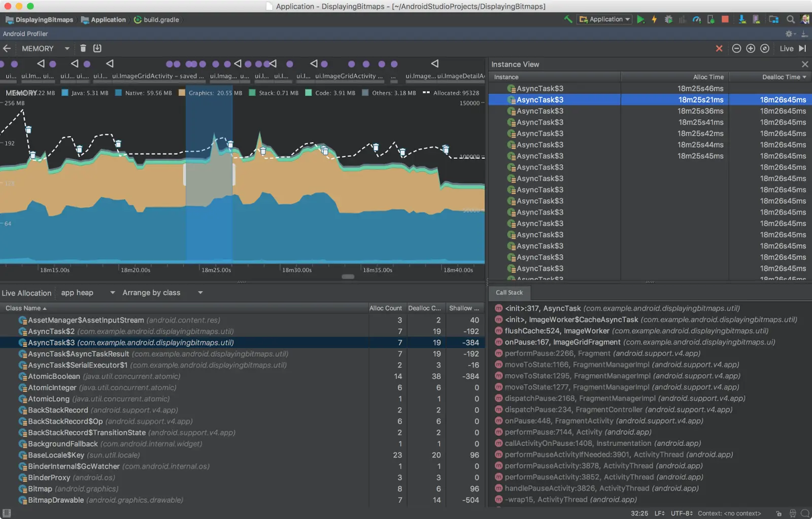Screen dimensions: 812x519
Task: Click the Apply Changes lightning bolt icon
Action: (654, 19)
